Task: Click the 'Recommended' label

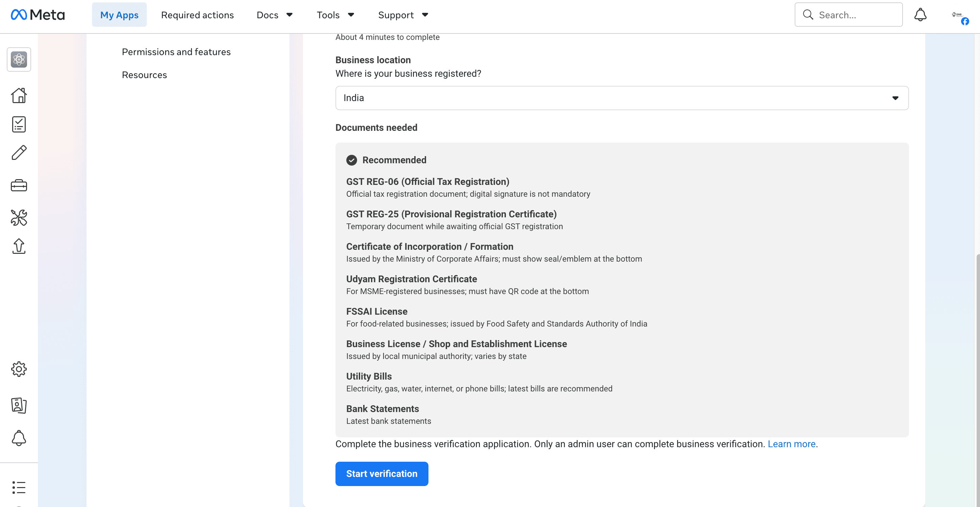Action: click(x=394, y=160)
